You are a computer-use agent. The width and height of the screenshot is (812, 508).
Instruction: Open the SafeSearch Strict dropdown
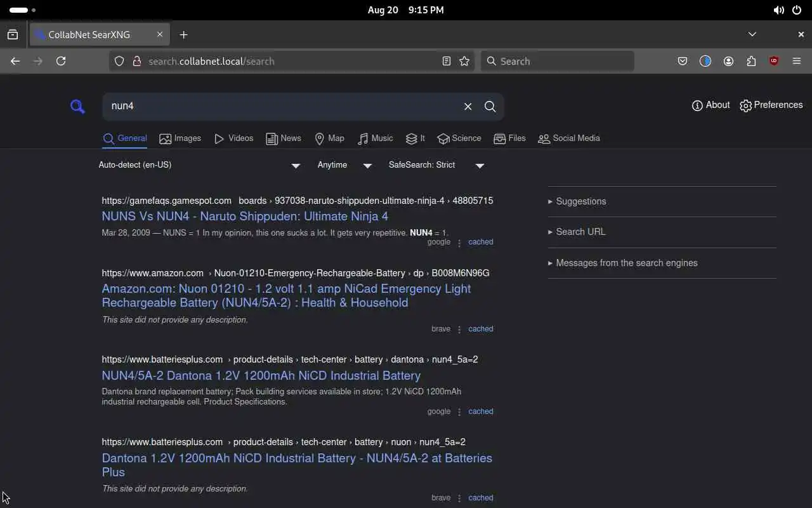click(x=436, y=165)
